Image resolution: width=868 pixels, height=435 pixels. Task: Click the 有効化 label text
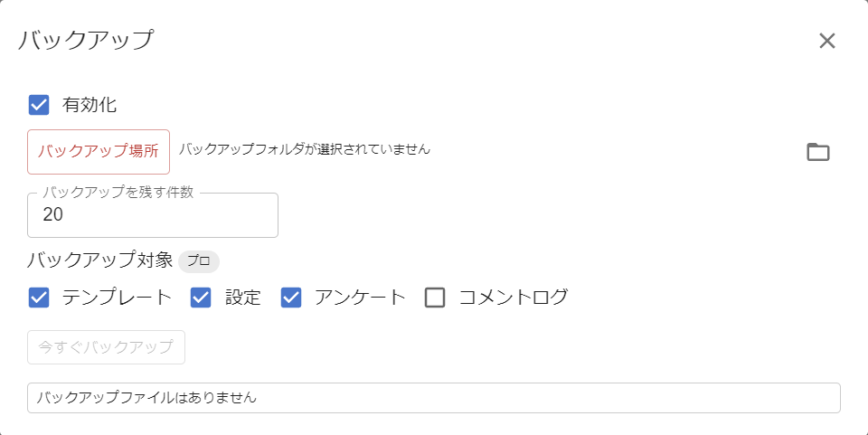pos(90,105)
